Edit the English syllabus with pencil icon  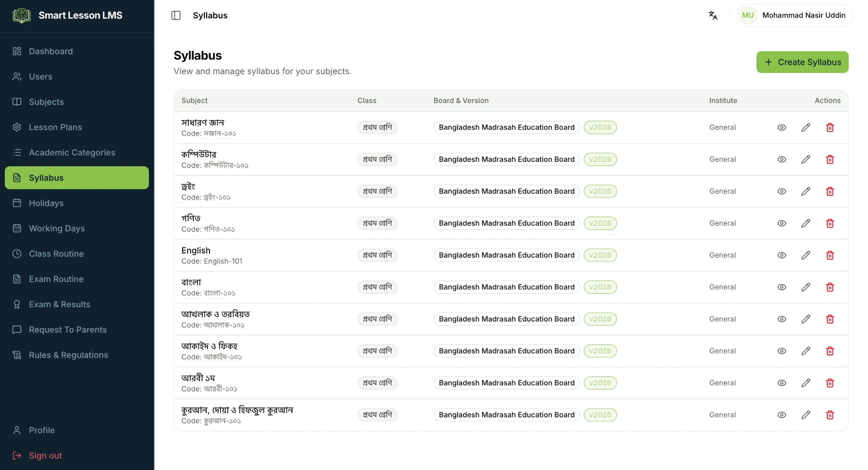[806, 255]
